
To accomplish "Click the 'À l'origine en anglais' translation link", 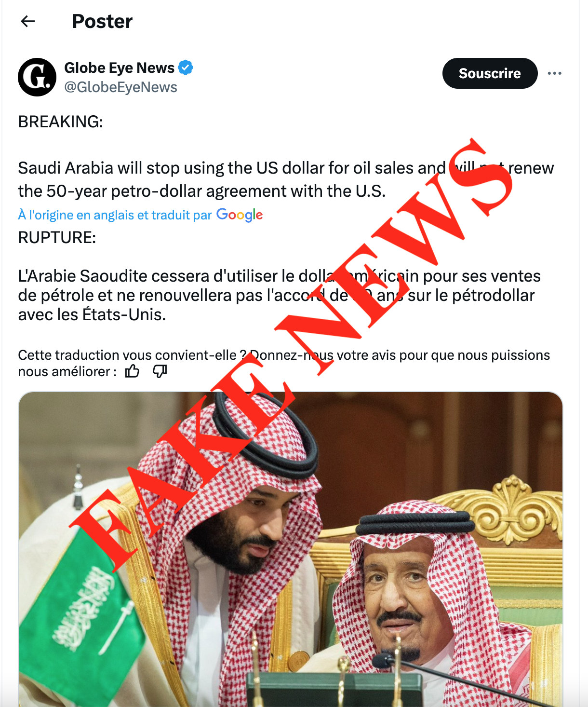I will click(115, 215).
